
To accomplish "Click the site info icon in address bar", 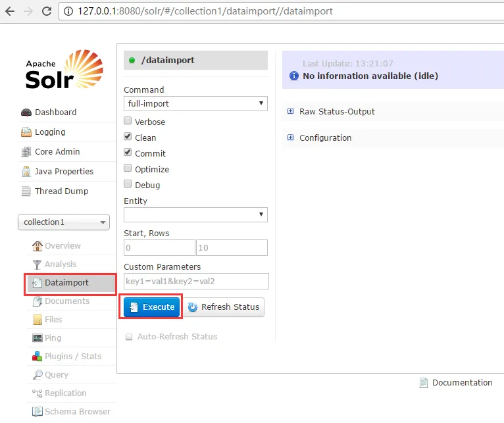I will click(68, 11).
